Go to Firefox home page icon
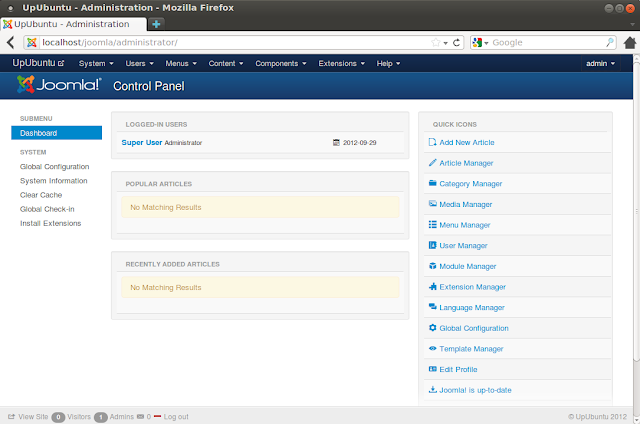 click(630, 42)
